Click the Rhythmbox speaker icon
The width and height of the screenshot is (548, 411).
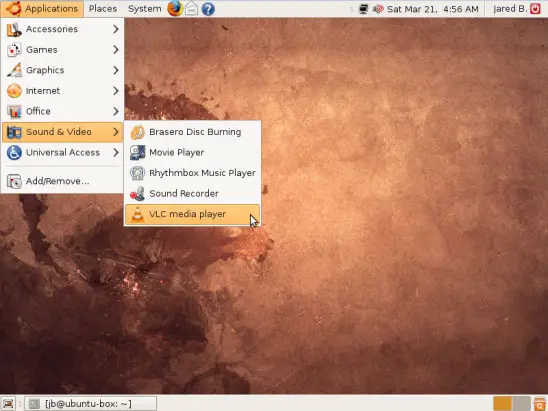(x=137, y=173)
